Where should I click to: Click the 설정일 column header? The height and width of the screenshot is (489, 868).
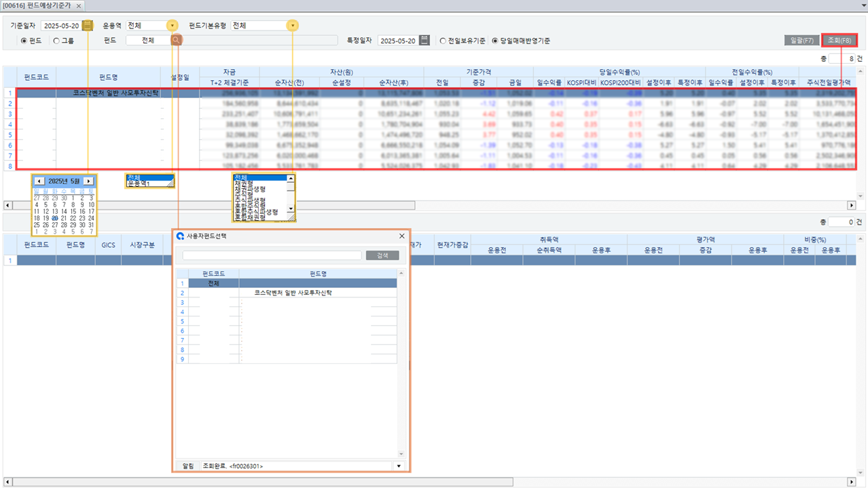(180, 77)
